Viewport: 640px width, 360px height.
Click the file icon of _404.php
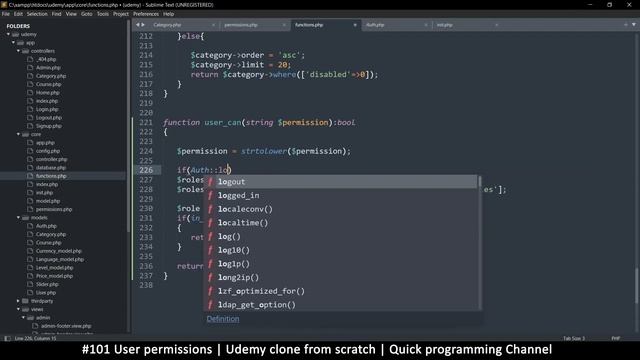point(30,59)
